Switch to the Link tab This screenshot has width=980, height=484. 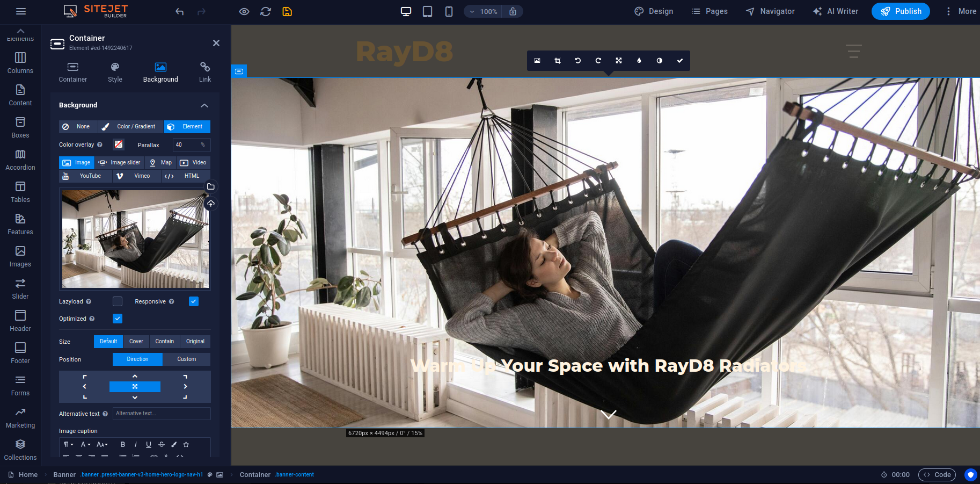[205, 73]
